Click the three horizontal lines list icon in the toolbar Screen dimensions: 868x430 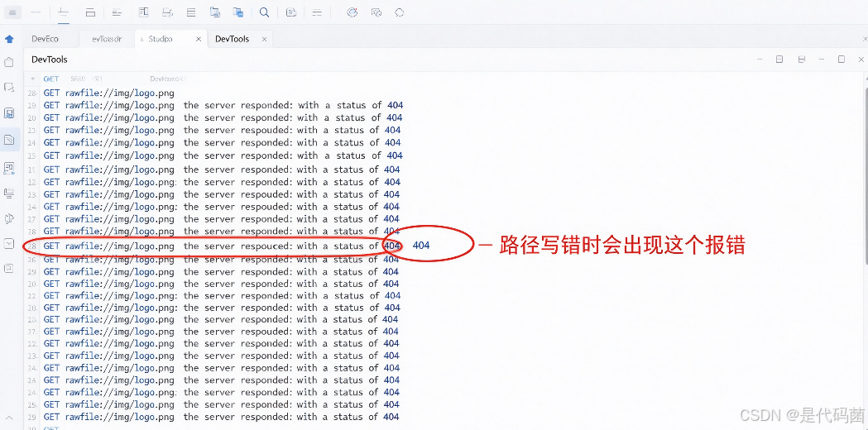tap(191, 12)
